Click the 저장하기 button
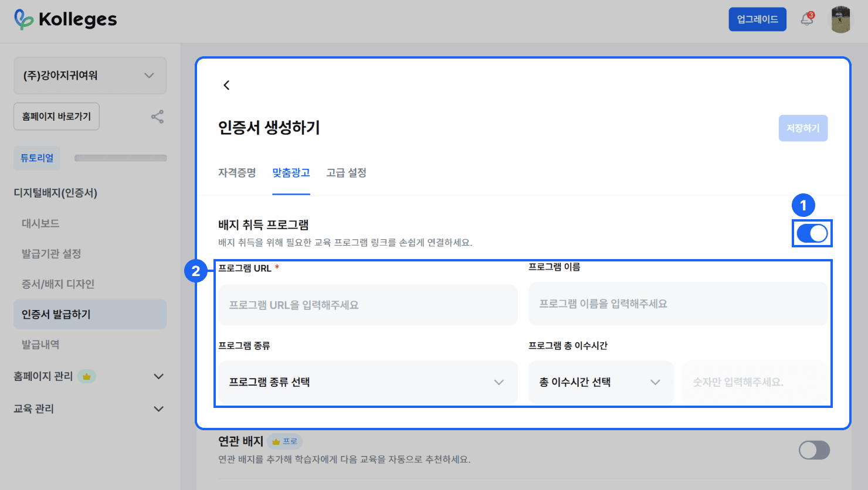The image size is (868, 490). (803, 128)
